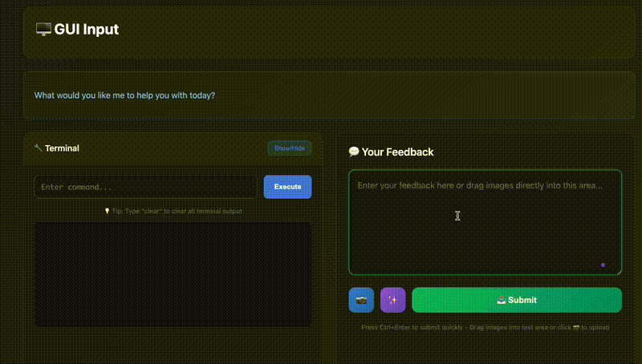642x364 pixels.
Task: Run the command with Execute button
Action: point(287,187)
